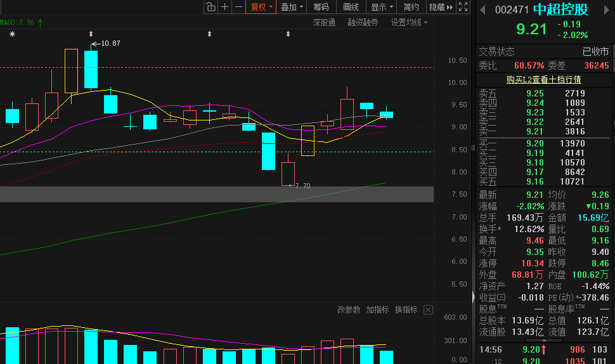Go to the next stock with the right arrow
Screen dimensions: 615x364
606,10
